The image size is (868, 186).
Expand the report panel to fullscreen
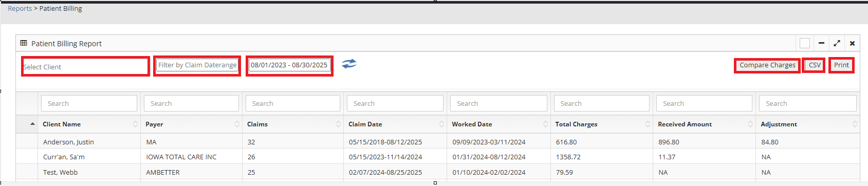pos(837,43)
